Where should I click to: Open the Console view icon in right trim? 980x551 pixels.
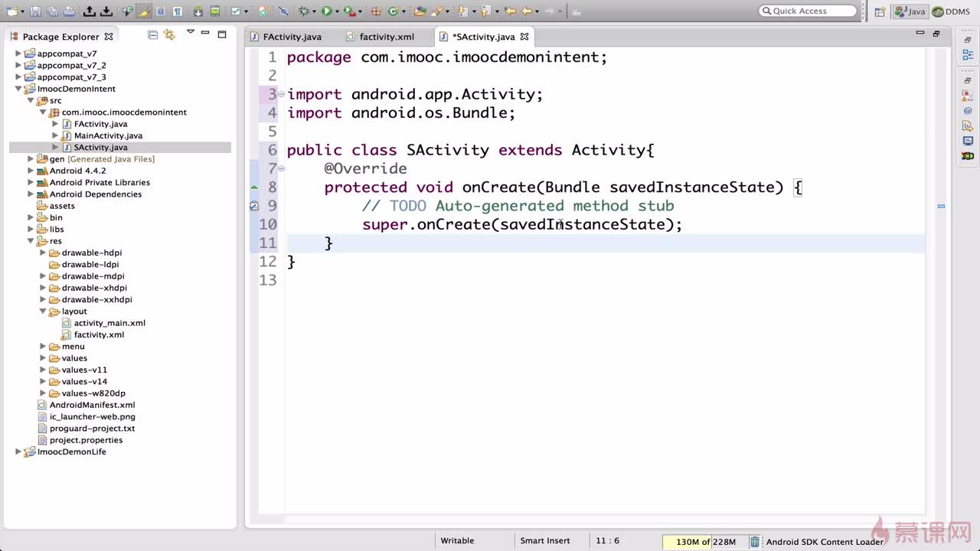(x=968, y=141)
